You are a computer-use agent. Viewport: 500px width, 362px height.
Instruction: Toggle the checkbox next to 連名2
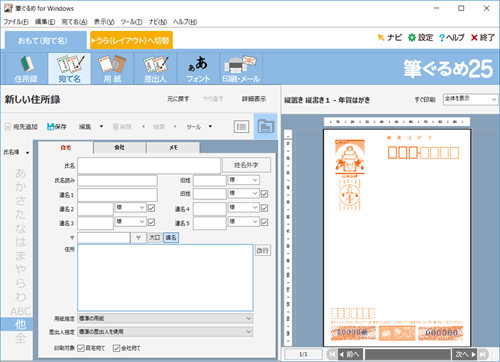click(151, 208)
